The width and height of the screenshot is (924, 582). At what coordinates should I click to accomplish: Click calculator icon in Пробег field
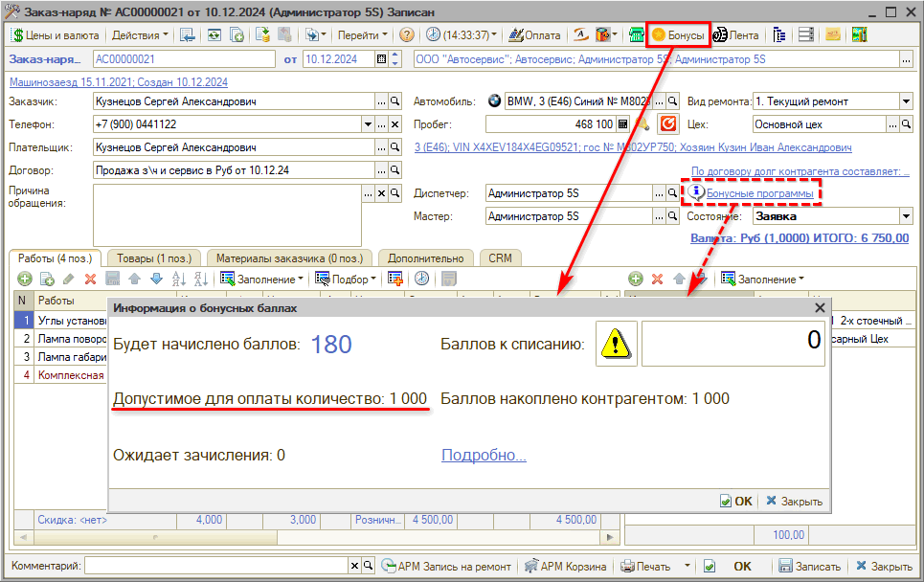[622, 124]
